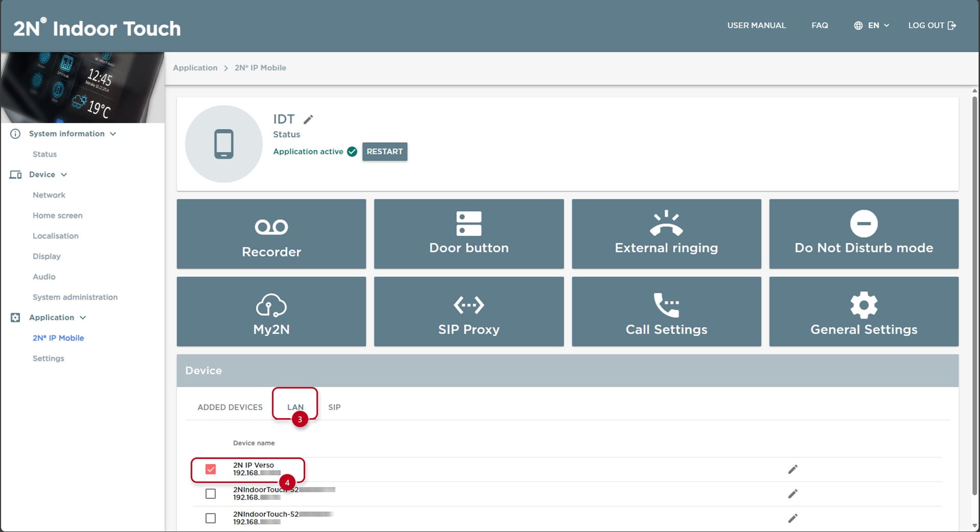The height and width of the screenshot is (532, 980).
Task: Click the Application breadcrumb link
Action: [195, 68]
